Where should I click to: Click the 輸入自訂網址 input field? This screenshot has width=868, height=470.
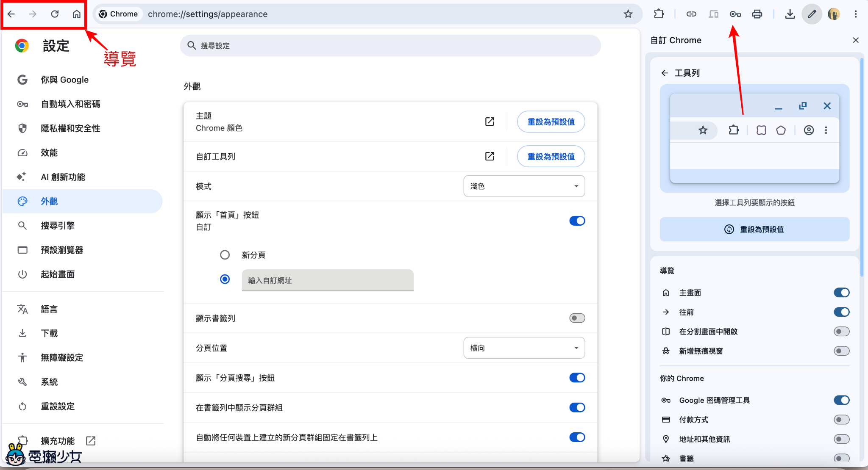(x=328, y=280)
